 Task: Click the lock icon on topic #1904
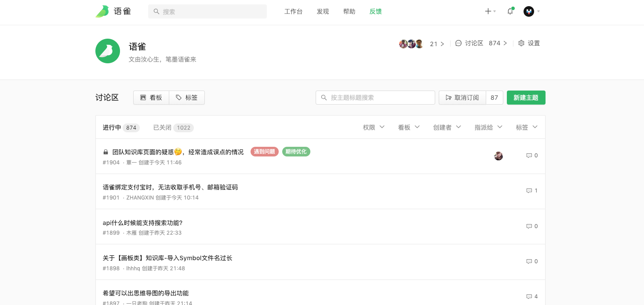point(106,151)
